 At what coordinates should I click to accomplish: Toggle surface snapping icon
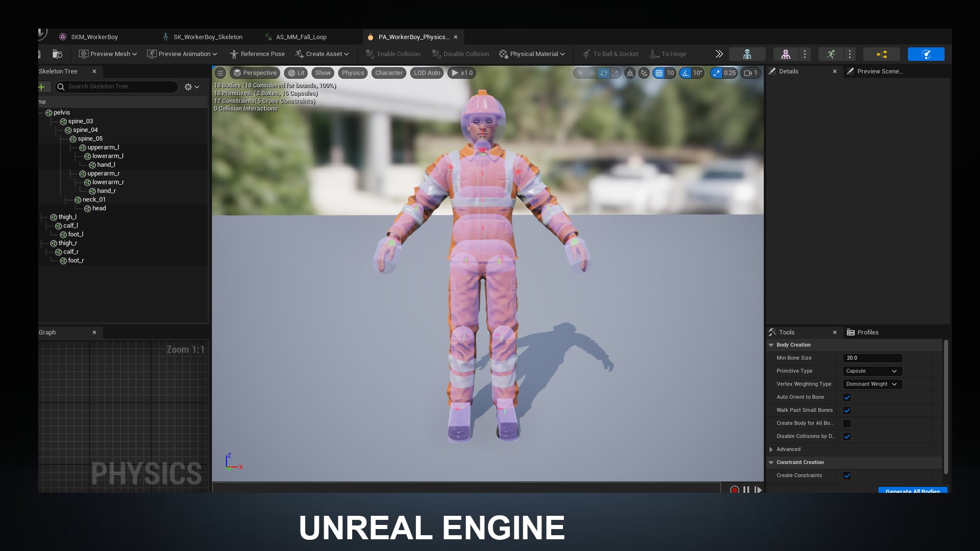[x=644, y=73]
